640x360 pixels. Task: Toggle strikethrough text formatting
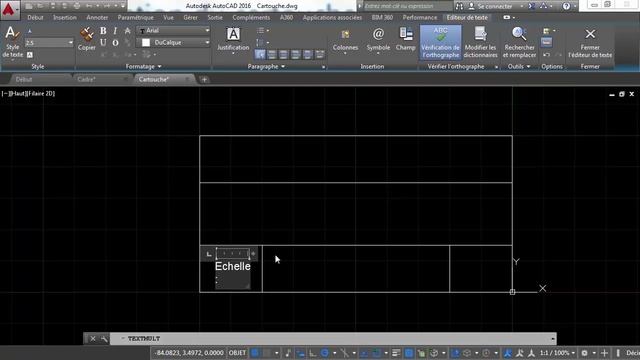pos(127,31)
